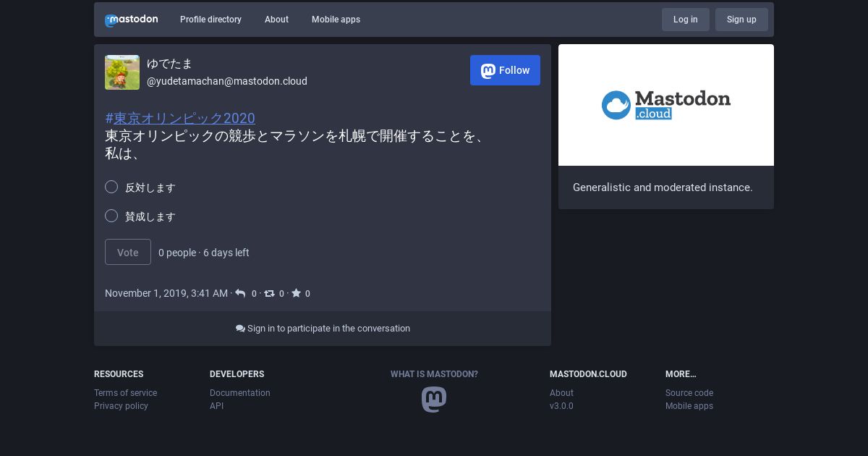Open the @yudetamachan@mastodon.cloud handle
The image size is (868, 456).
(x=227, y=81)
